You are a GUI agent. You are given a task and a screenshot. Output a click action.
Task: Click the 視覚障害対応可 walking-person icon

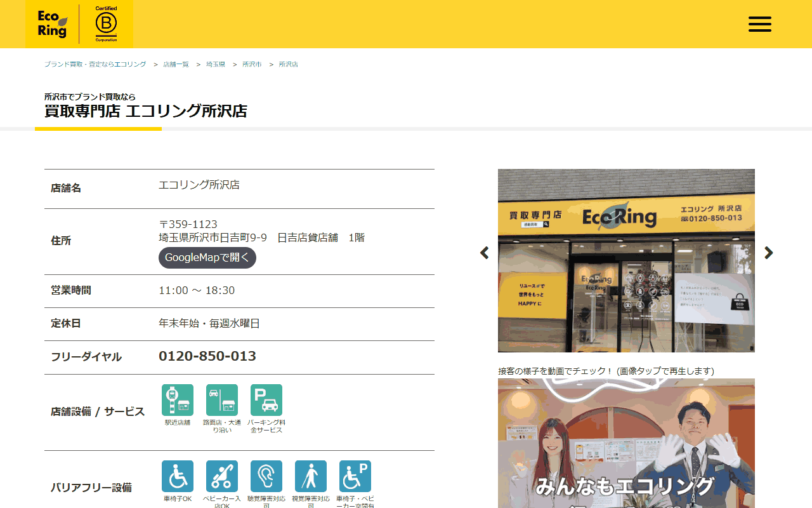311,476
